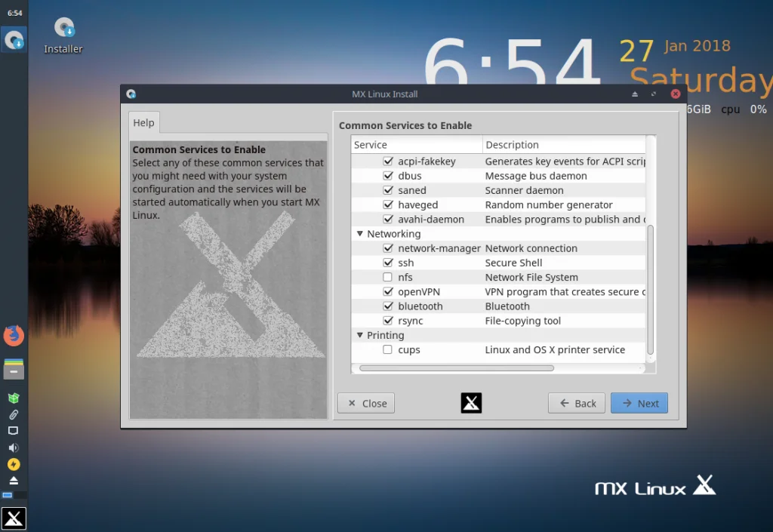
Task: Select the 'Message bus daemon' description
Action: pos(536,176)
